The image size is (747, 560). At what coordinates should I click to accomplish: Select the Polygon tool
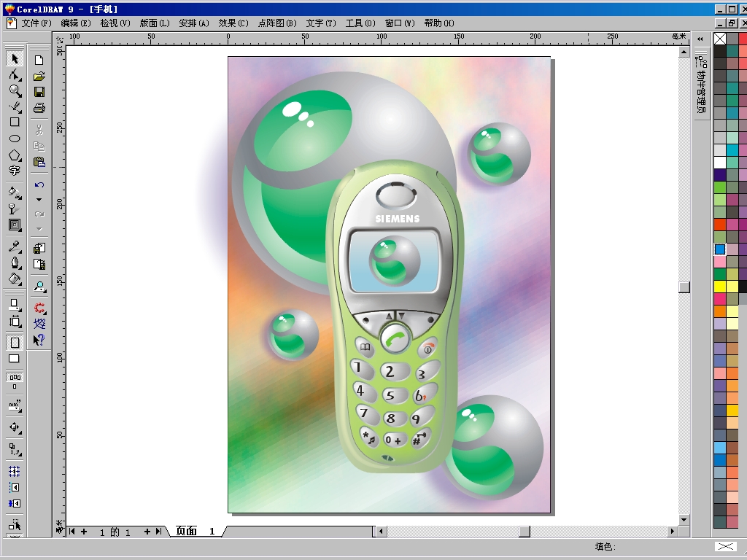click(x=15, y=155)
